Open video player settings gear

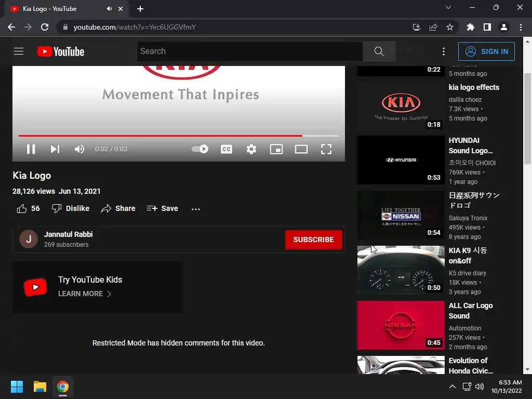click(251, 149)
